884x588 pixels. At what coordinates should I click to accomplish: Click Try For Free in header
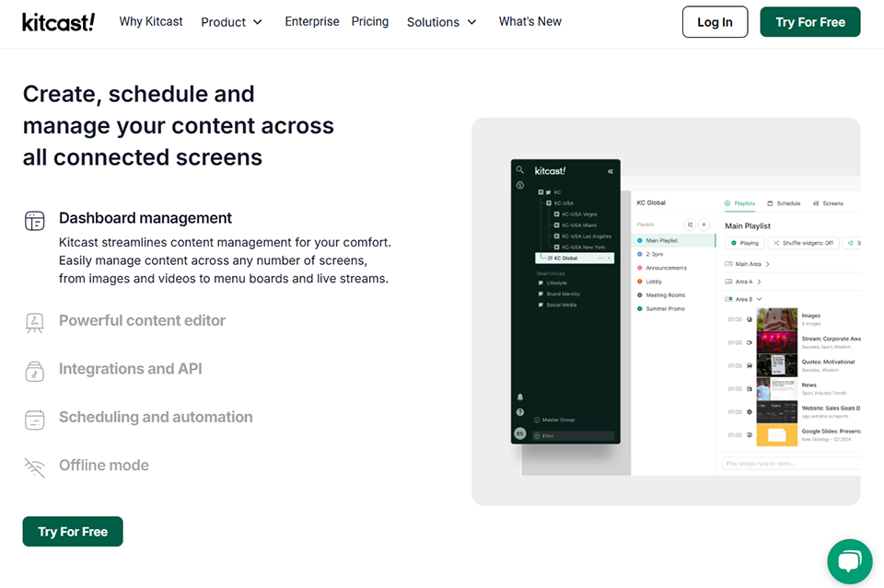(810, 22)
